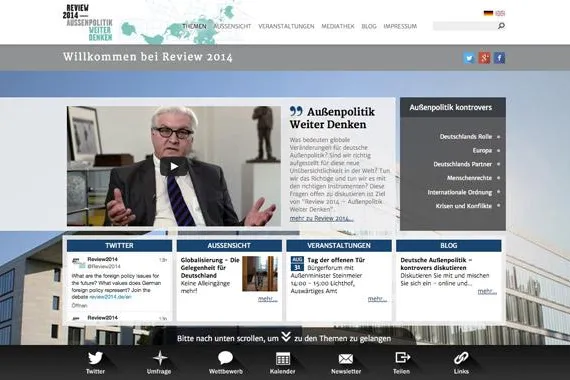Click the double chevron scroll-down arrow
Screen dimensions: 570x380
(x=286, y=337)
